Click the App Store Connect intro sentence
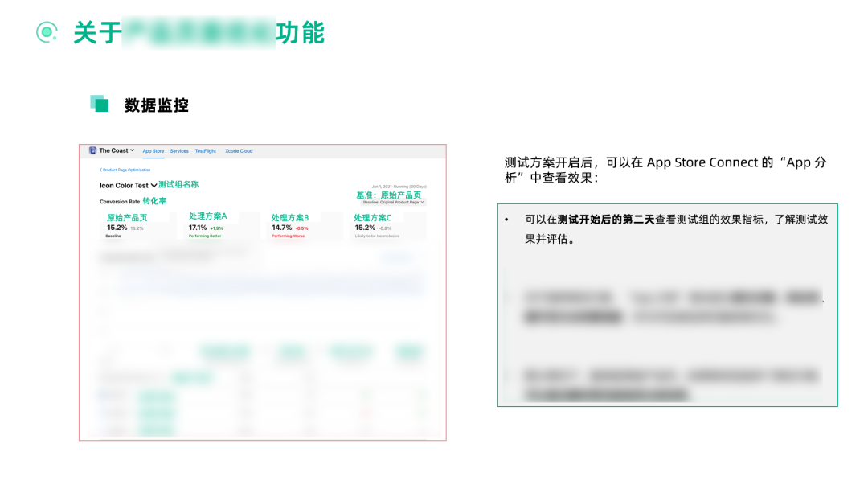The height and width of the screenshot is (489, 868). [x=665, y=170]
